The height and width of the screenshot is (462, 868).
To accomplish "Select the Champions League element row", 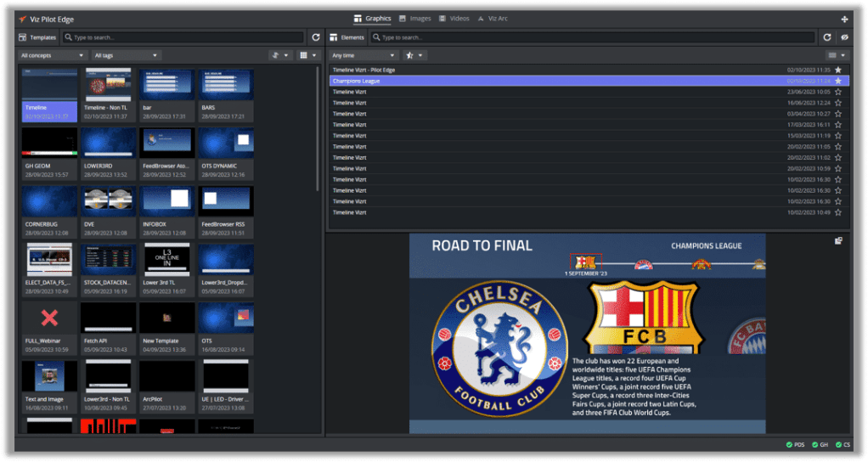I will (589, 81).
